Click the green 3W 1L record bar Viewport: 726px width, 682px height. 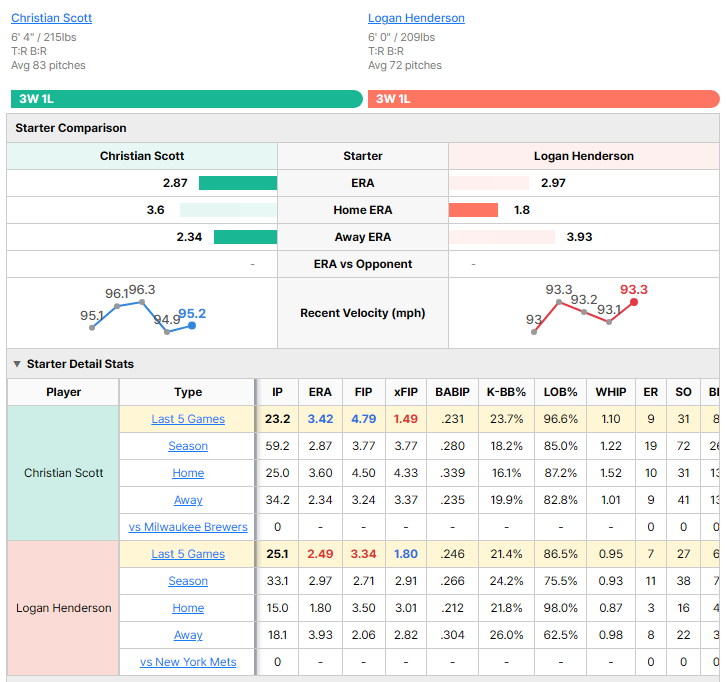pos(187,99)
